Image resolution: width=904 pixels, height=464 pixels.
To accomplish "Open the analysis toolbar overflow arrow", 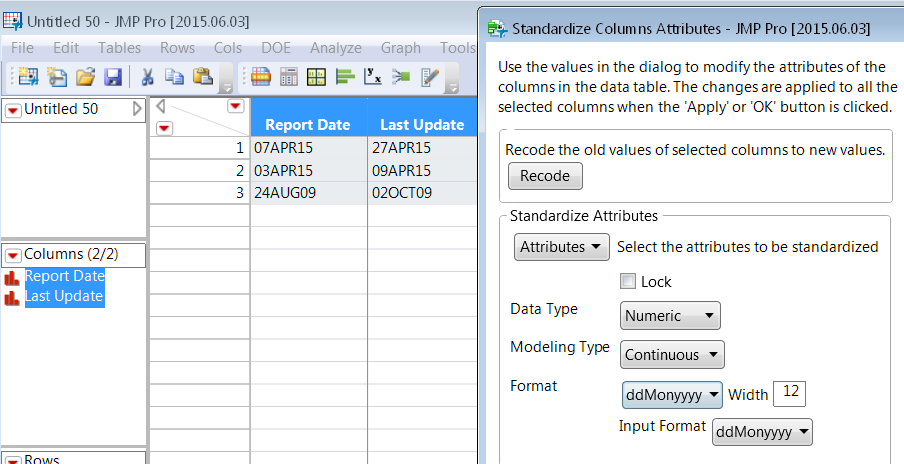I will point(453,85).
